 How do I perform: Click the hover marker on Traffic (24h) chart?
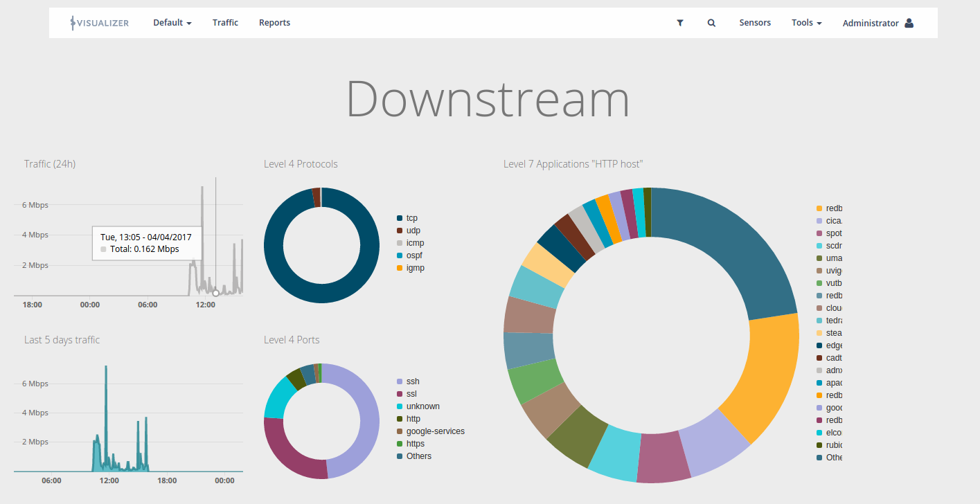(x=215, y=293)
